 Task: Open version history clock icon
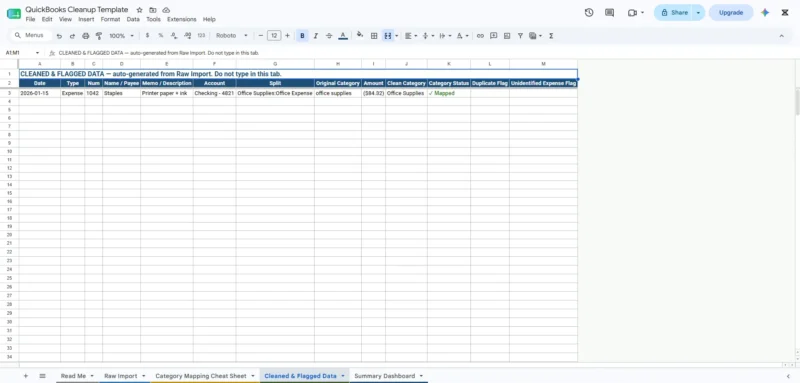pyautogui.click(x=589, y=13)
